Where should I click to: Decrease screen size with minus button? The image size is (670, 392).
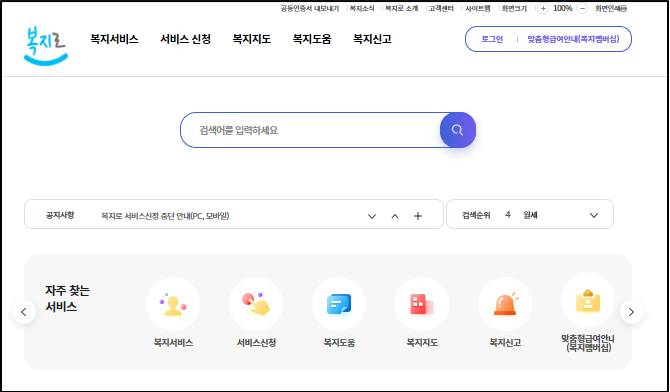point(582,8)
